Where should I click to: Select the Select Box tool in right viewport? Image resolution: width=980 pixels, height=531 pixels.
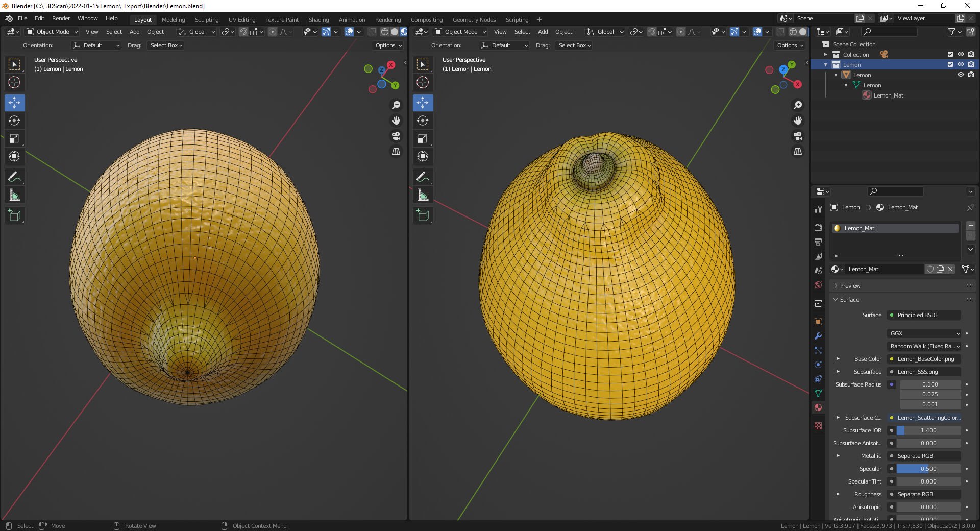[x=423, y=64]
